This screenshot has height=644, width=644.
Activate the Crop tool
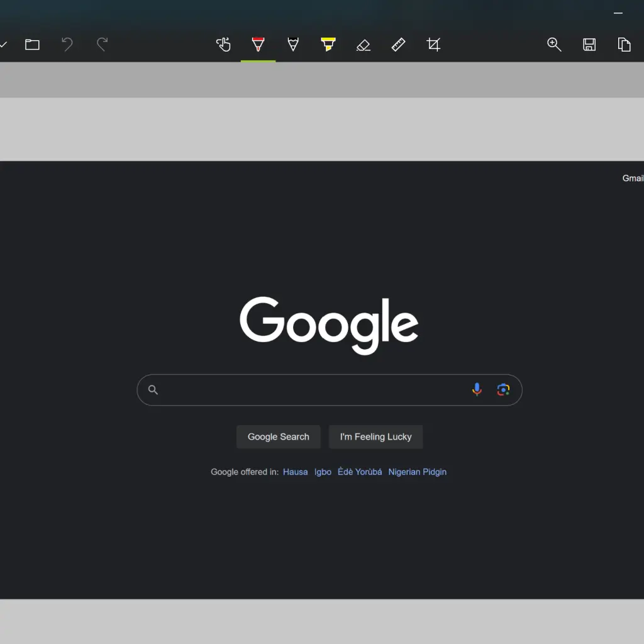tap(433, 45)
